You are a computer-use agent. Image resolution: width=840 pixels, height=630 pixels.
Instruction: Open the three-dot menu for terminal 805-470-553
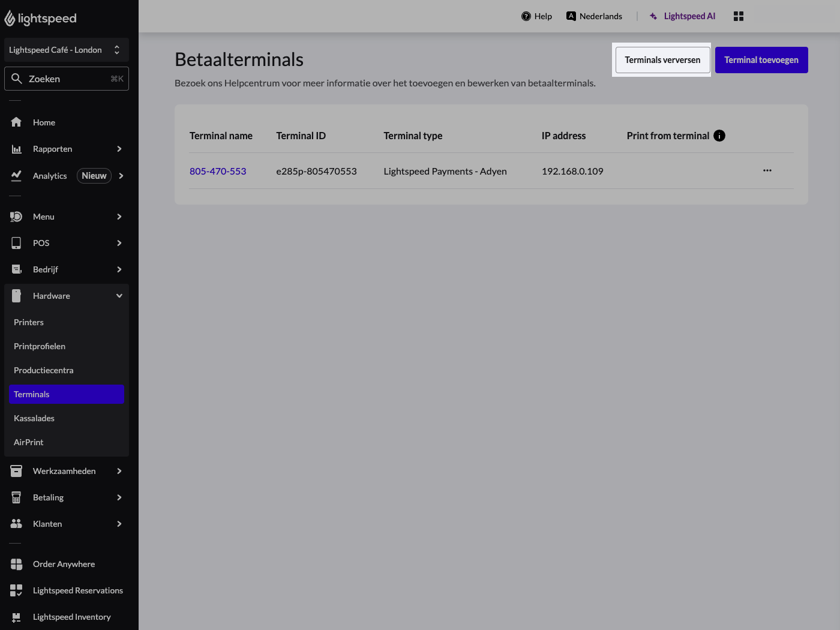(x=767, y=170)
